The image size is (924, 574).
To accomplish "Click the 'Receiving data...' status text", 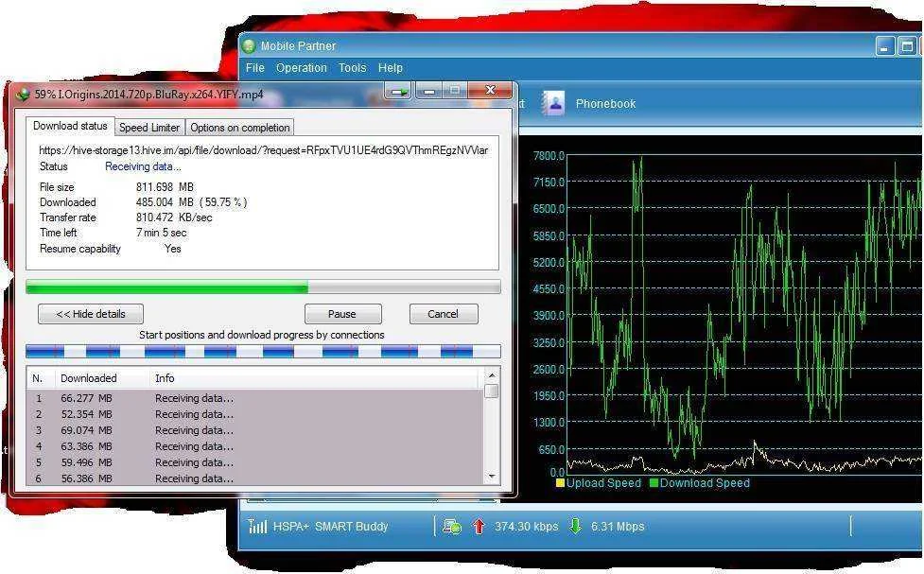I will click(x=143, y=166).
